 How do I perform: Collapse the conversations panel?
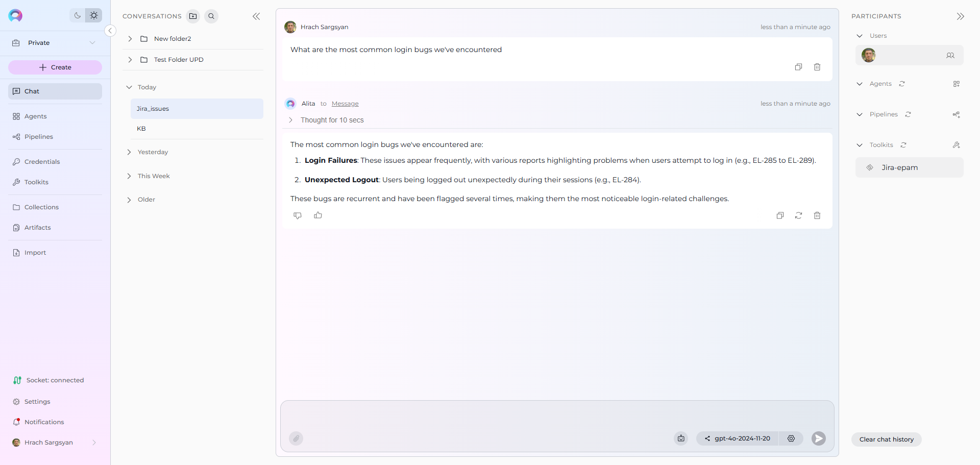coord(256,16)
